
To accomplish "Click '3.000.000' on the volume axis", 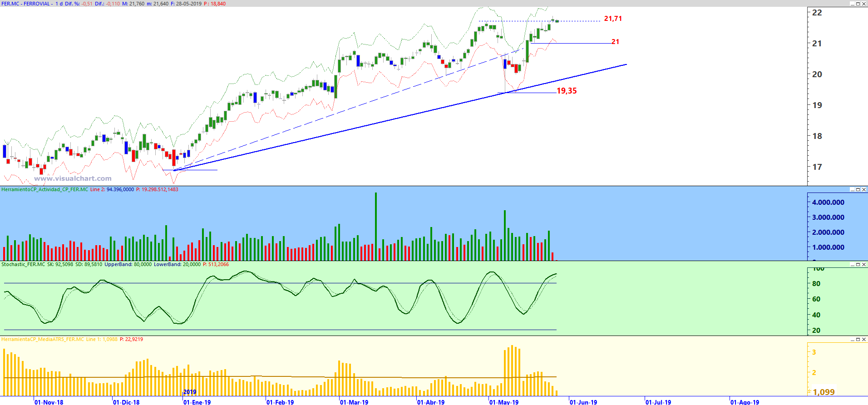I will point(828,217).
